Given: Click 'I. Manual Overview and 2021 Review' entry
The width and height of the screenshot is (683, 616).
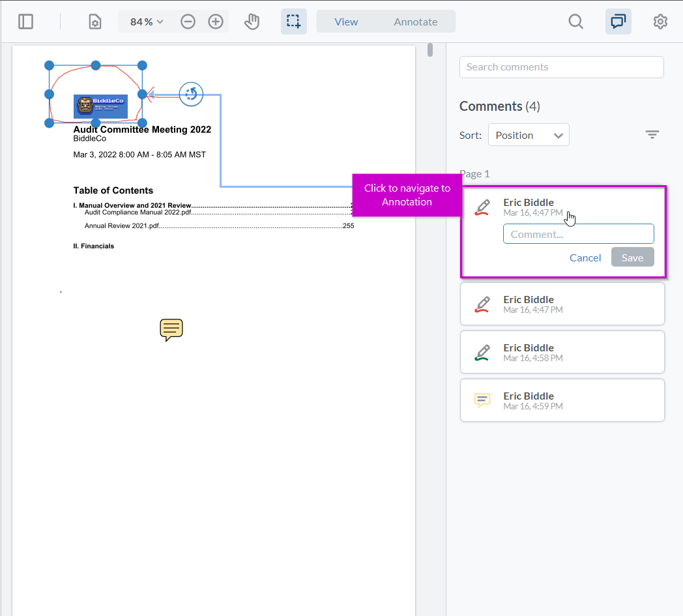Looking at the screenshot, I should click(132, 205).
